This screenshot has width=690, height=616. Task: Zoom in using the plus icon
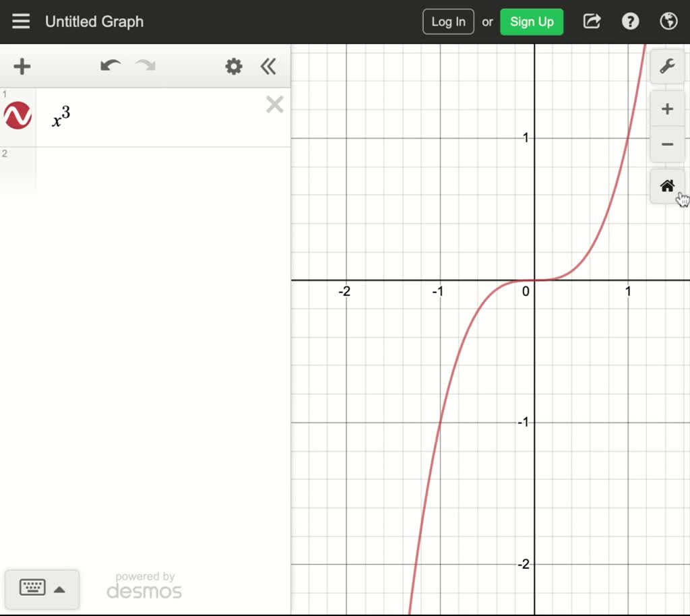pos(666,109)
